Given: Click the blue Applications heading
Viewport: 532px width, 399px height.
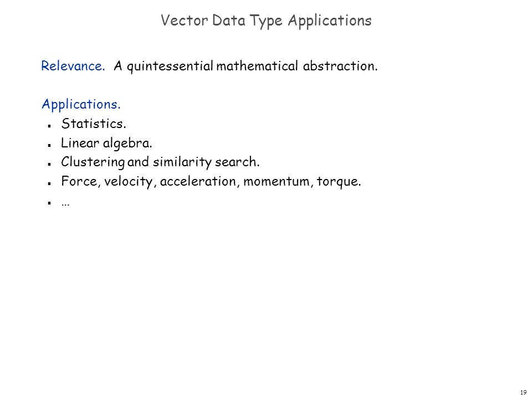Looking at the screenshot, I should (81, 104).
